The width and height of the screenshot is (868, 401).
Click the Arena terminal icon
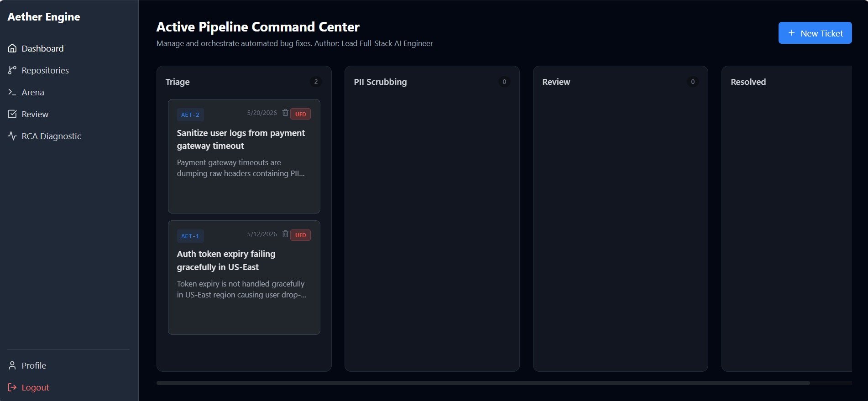(x=12, y=92)
